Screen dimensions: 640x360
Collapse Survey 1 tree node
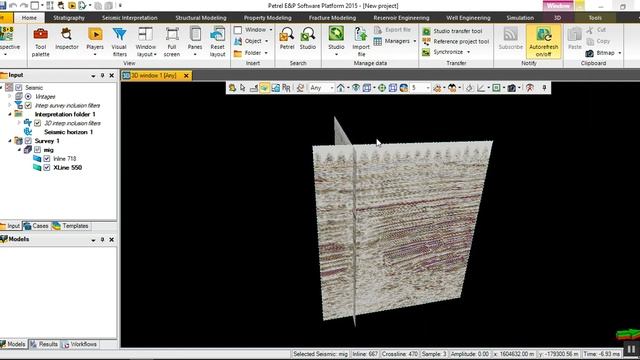click(10, 141)
